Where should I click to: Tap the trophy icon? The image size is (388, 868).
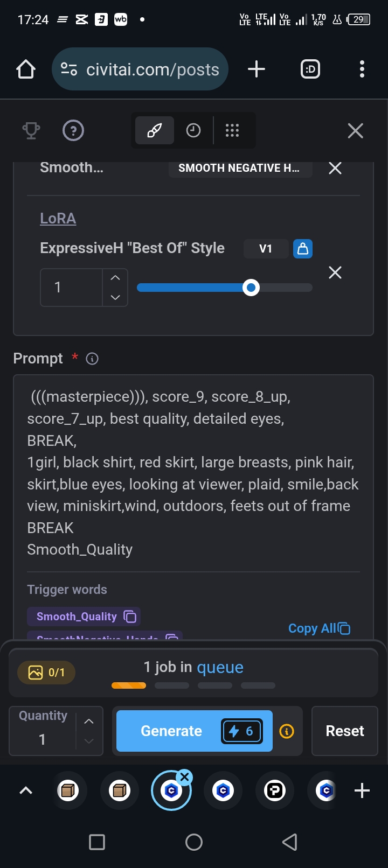coord(31,130)
